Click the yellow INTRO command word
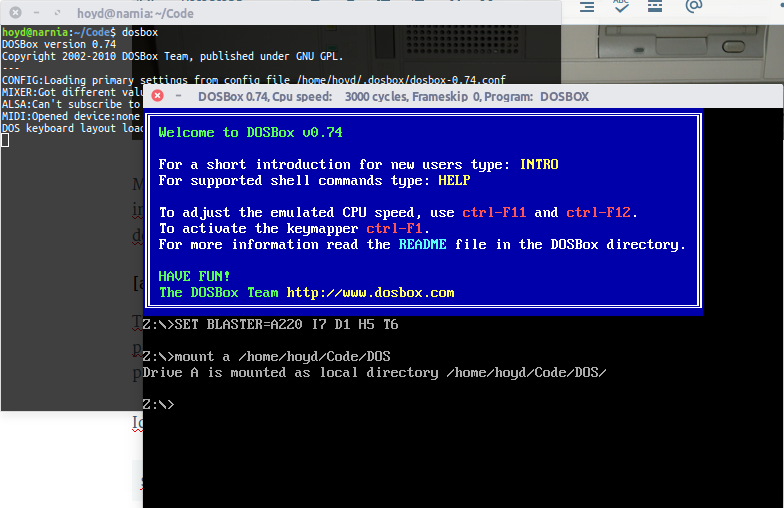Viewport: 784px width, 508px height. tap(539, 164)
